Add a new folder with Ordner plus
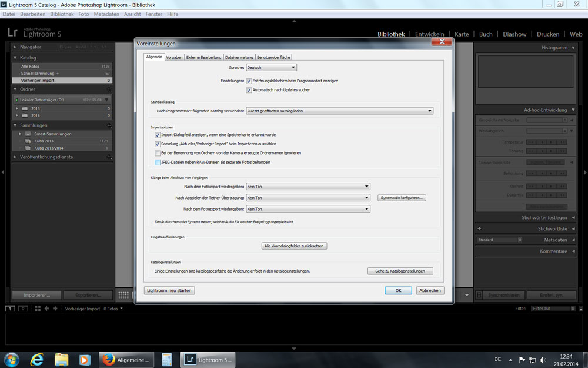This screenshot has width=588, height=368. click(109, 89)
